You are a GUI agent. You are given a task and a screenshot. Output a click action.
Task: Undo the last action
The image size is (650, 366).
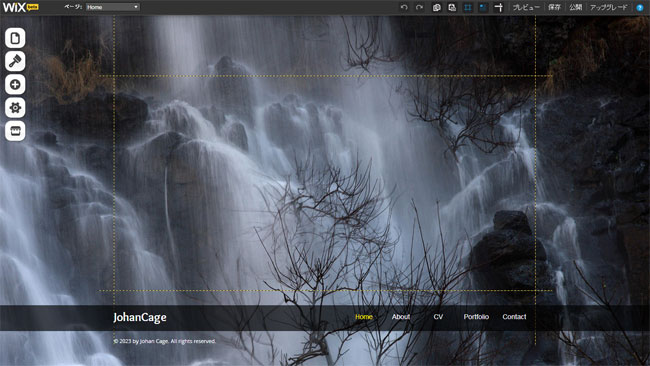coord(404,7)
